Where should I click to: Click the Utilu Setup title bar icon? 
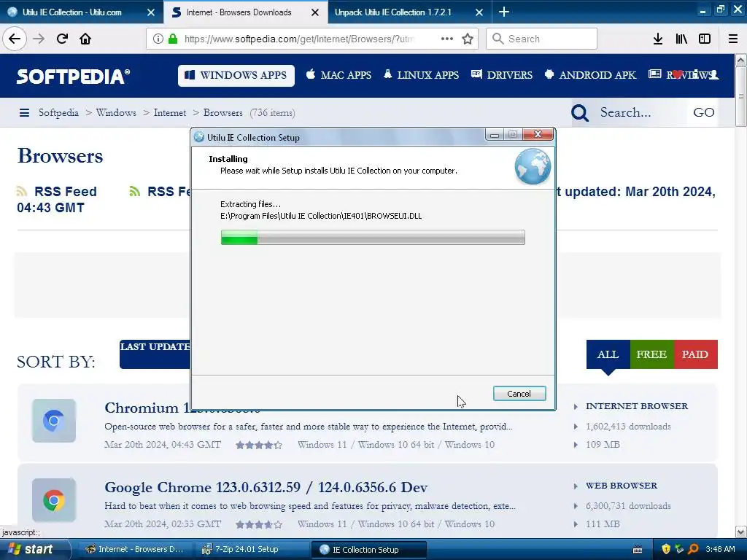pyautogui.click(x=199, y=137)
